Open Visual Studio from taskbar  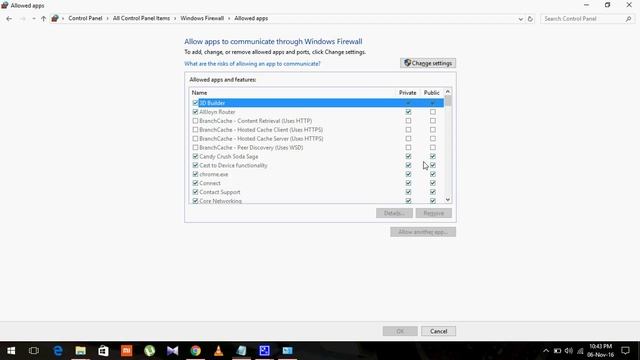(x=172, y=351)
